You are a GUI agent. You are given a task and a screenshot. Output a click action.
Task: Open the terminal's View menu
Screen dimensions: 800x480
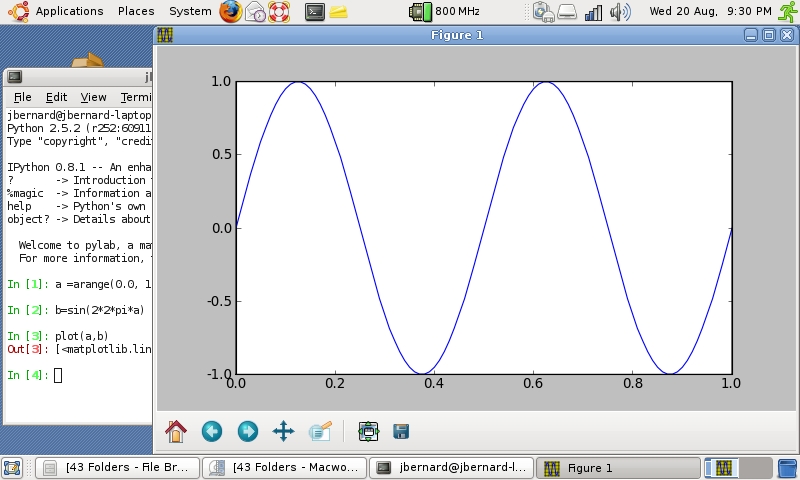pos(93,97)
